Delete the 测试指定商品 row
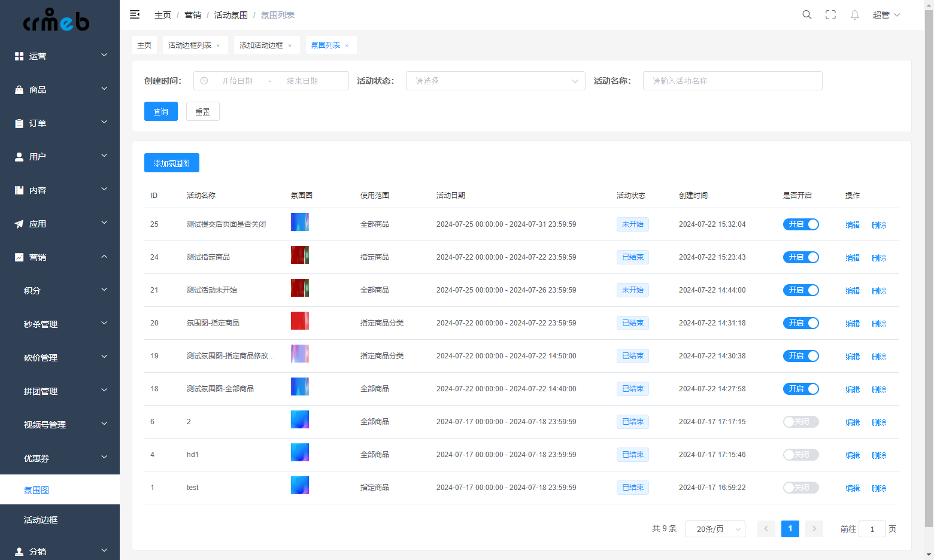The width and height of the screenshot is (934, 560). click(879, 258)
